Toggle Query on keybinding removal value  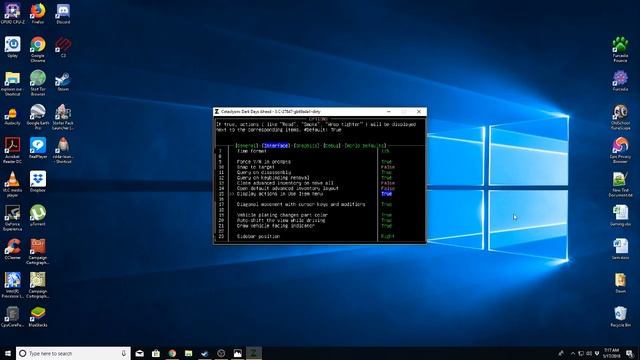(x=386, y=178)
